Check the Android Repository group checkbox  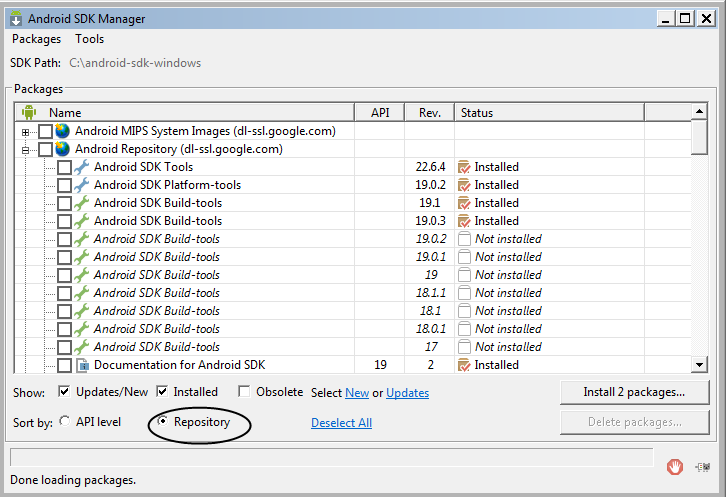tap(45, 150)
